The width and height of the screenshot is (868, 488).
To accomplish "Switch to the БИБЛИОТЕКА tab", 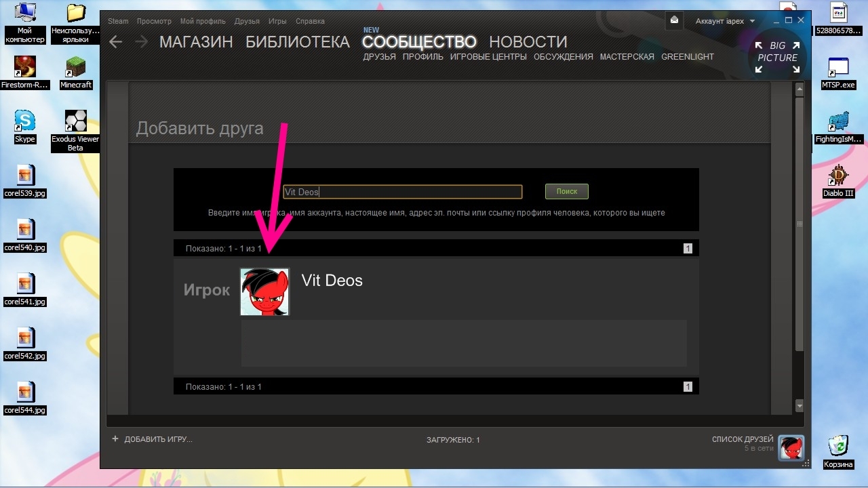I will point(298,42).
